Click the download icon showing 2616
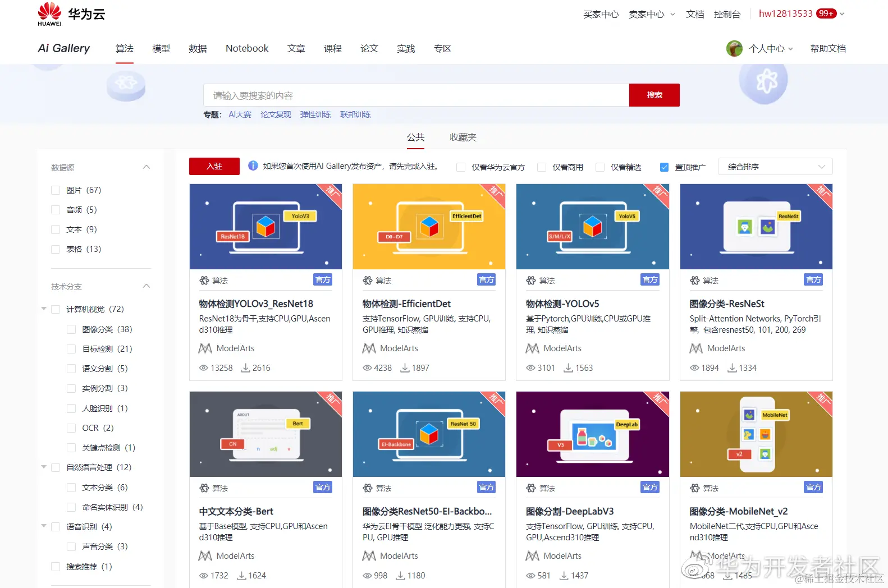The image size is (888, 588). coord(245,368)
